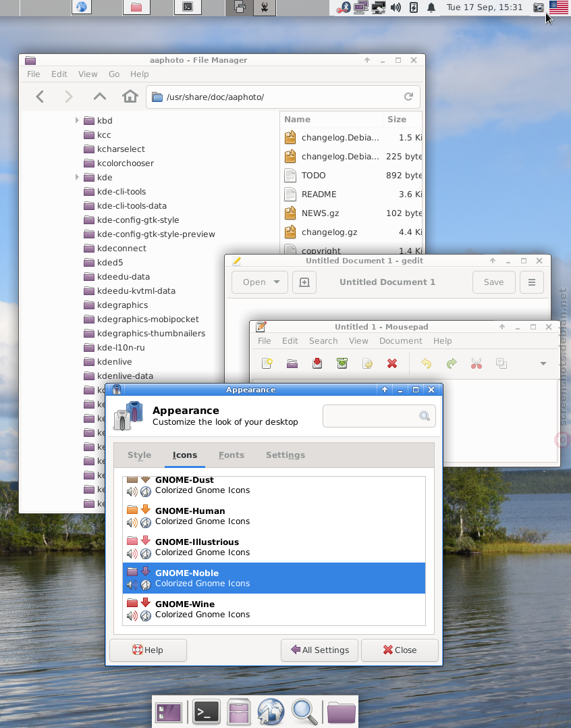
Task: Launch terminal from top panel
Action: coord(188,7)
